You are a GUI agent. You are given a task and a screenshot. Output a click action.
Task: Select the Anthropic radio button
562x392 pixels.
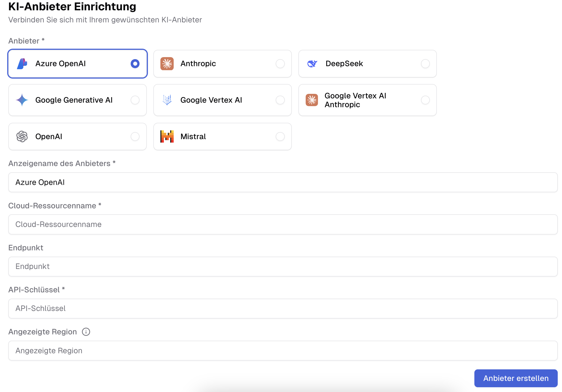[x=280, y=64]
